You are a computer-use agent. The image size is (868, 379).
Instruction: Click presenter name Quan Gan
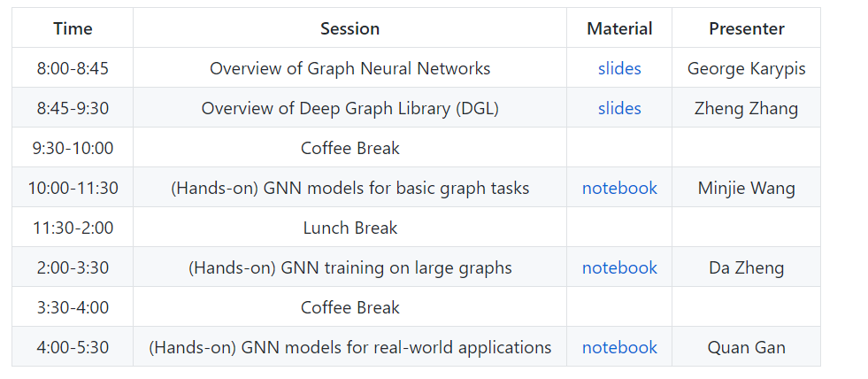(x=746, y=347)
